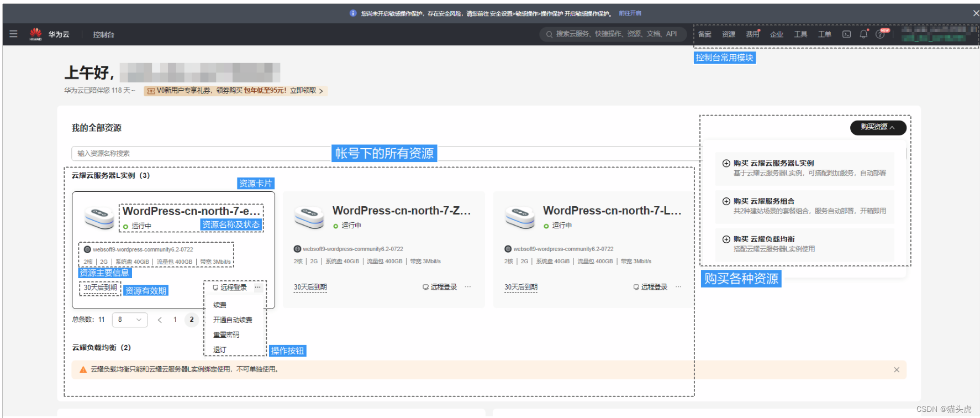The height and width of the screenshot is (418, 980).
Task: Open more actions on WordPress-cn-north-7-Z card
Action: click(x=468, y=287)
